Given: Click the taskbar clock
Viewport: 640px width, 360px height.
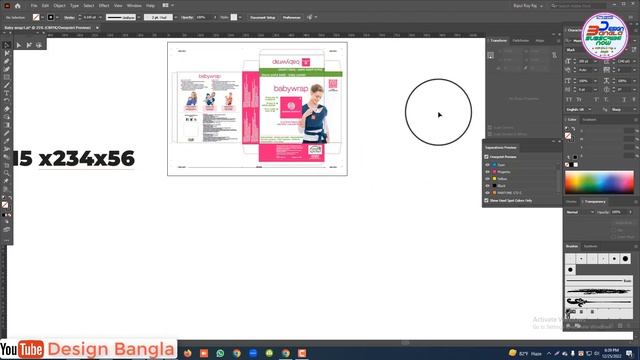Looking at the screenshot, I should tap(611, 353).
